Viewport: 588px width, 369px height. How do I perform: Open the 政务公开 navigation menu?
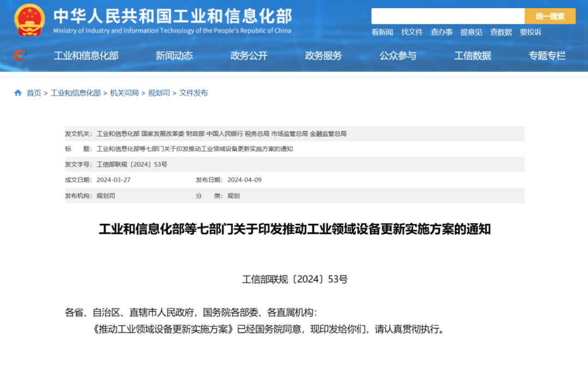tap(249, 56)
